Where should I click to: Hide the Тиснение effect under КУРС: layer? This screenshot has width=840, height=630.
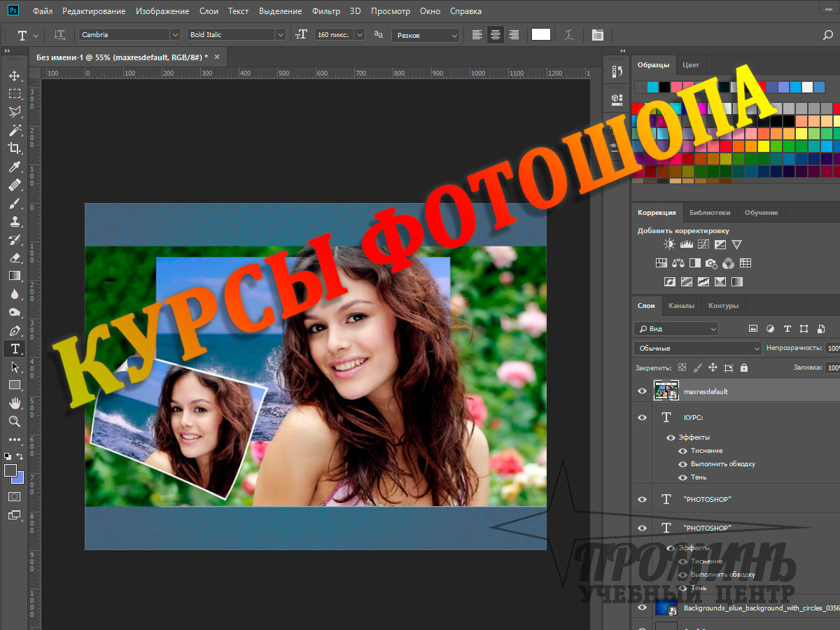682,451
